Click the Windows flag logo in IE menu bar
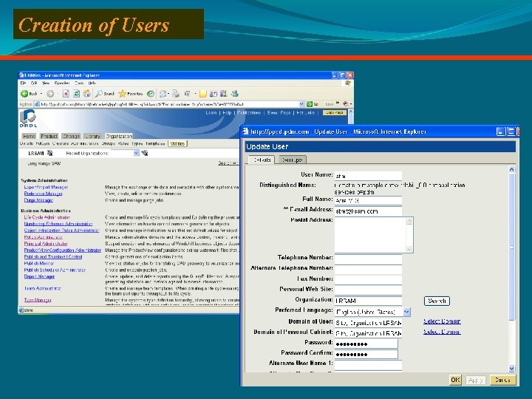The width and height of the screenshot is (532, 399). coord(347,83)
